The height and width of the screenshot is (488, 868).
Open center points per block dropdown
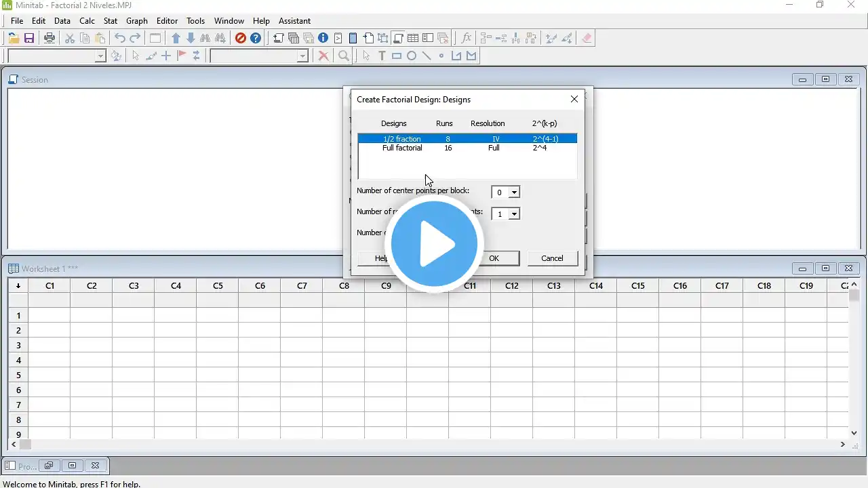coord(514,192)
